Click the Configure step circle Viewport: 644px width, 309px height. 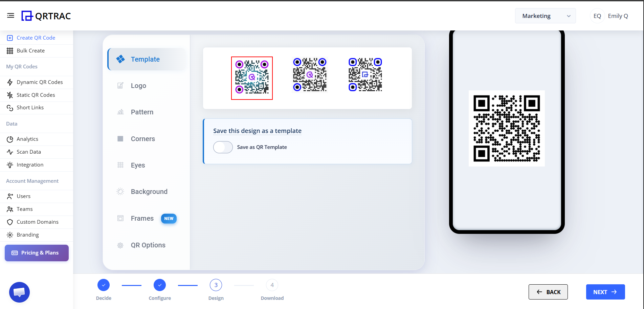[x=160, y=285]
